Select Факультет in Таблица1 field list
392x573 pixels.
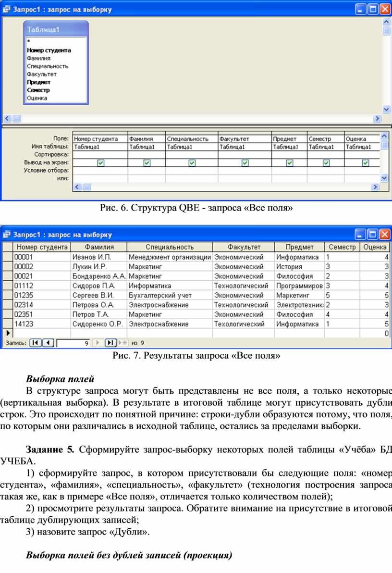[x=42, y=74]
